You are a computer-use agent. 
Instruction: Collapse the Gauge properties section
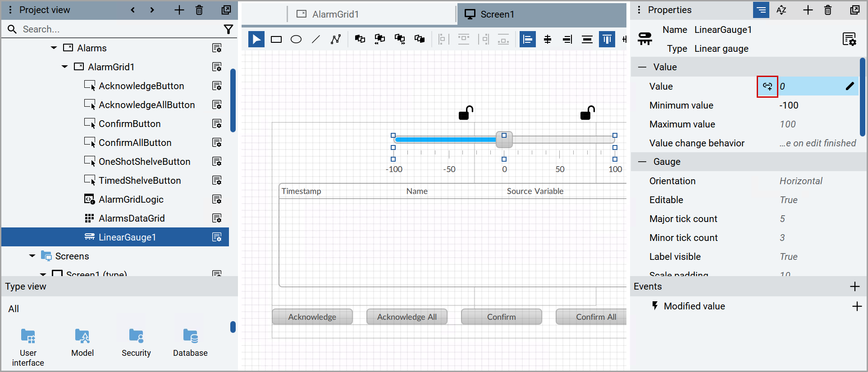tap(643, 162)
